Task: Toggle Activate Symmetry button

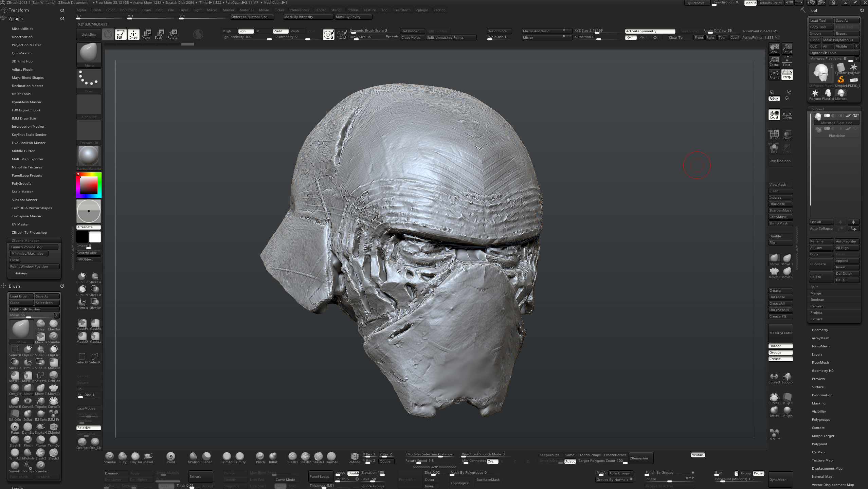Action: (650, 31)
